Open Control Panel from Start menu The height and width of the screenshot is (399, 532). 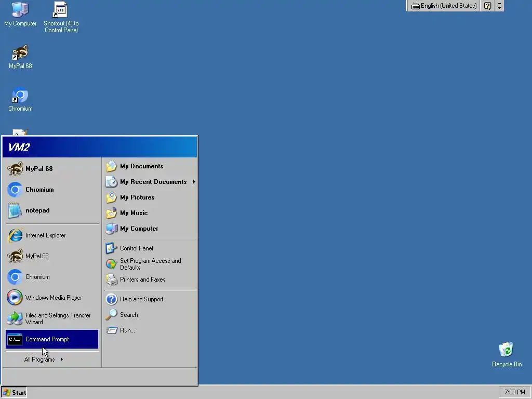151,248
